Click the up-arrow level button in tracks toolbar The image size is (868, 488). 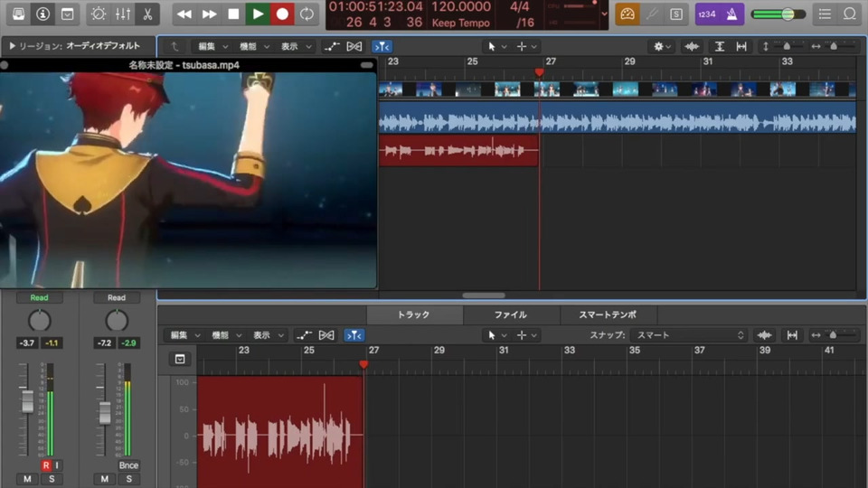[x=175, y=46]
